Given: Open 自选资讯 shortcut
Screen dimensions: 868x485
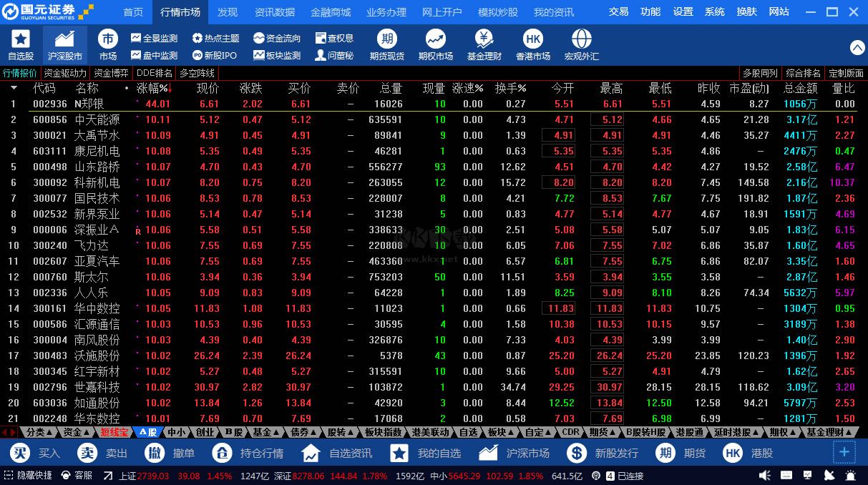Looking at the screenshot, I should [x=336, y=453].
